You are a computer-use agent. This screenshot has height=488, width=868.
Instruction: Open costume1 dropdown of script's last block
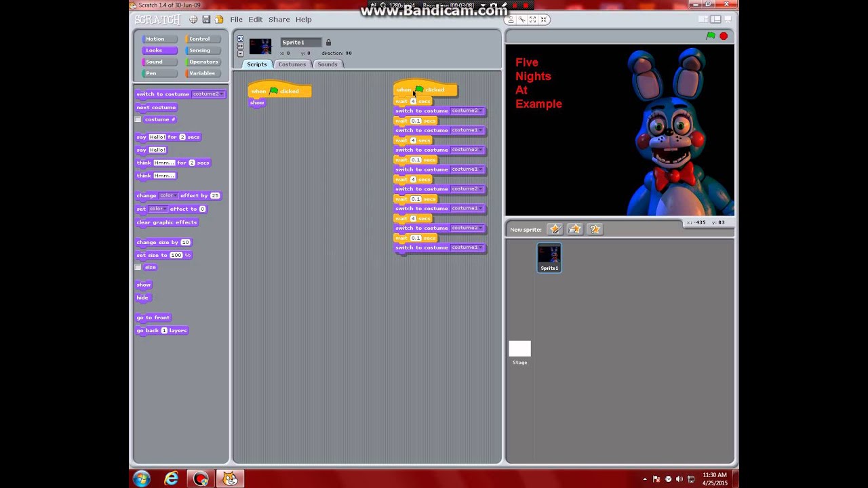(x=467, y=247)
